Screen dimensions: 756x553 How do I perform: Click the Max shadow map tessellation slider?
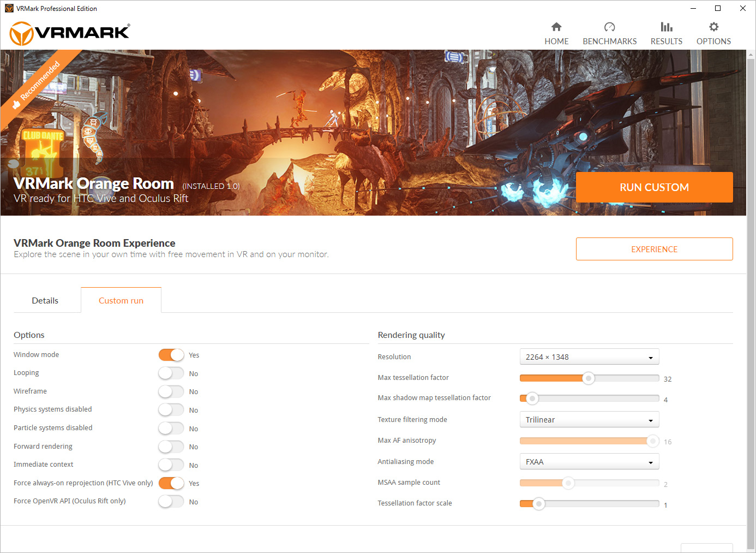coord(589,399)
